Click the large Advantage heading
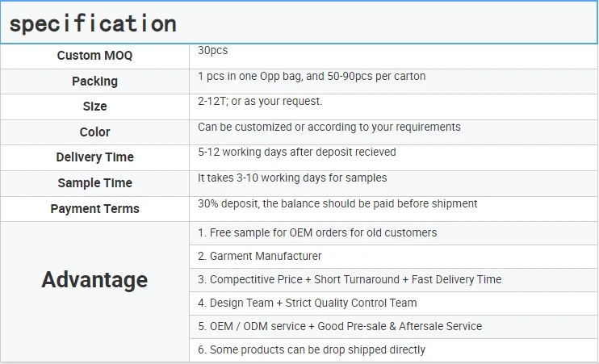599x364 pixels. (x=94, y=280)
